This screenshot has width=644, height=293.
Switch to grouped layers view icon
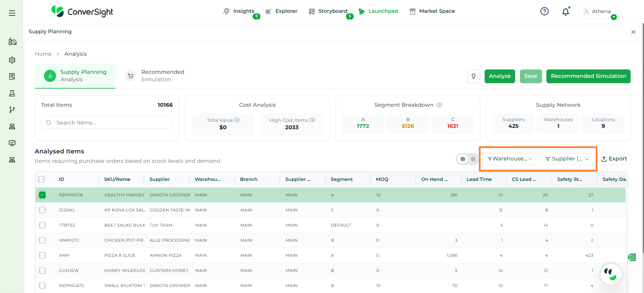(473, 159)
